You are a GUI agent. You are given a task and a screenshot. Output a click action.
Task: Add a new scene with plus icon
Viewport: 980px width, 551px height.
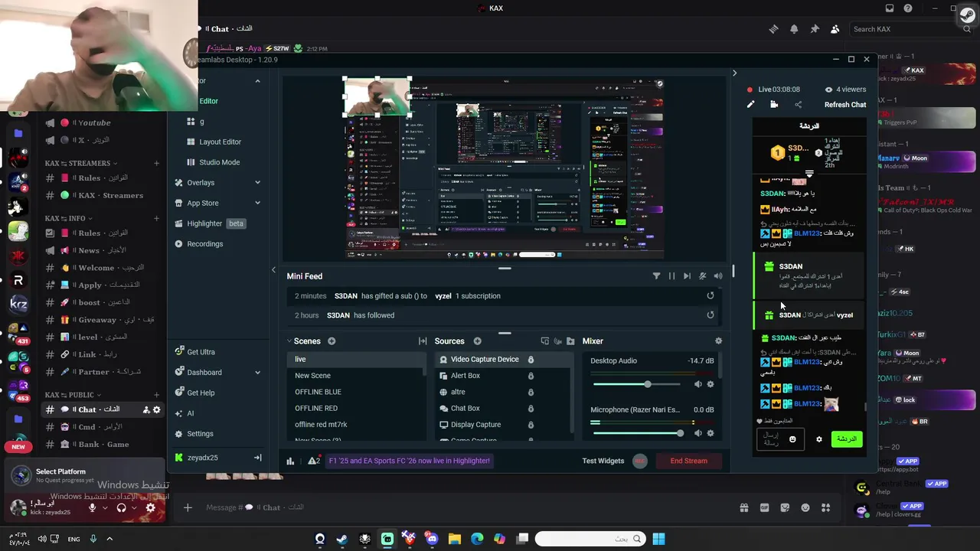point(332,341)
